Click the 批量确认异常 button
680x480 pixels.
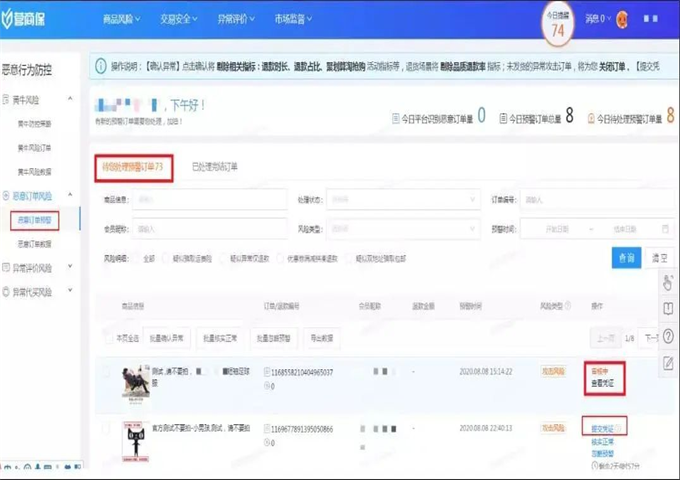167,338
